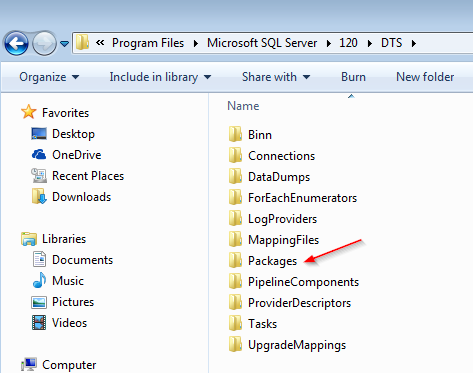473x373 pixels.
Task: Click the Forward navigation arrow button
Action: tap(44, 43)
